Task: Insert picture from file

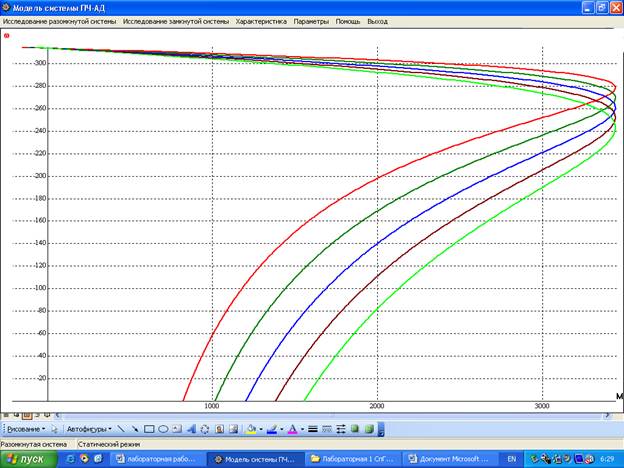Action: coord(233,429)
